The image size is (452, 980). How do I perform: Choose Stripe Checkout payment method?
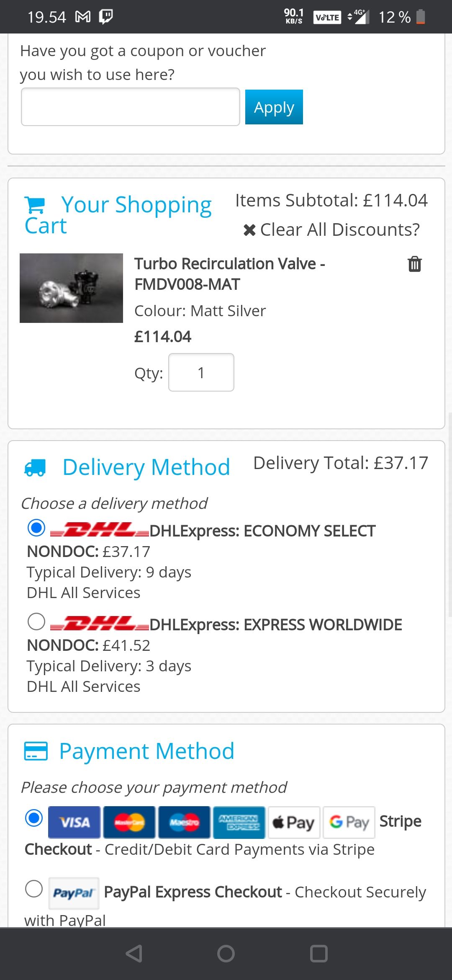pyautogui.click(x=34, y=818)
